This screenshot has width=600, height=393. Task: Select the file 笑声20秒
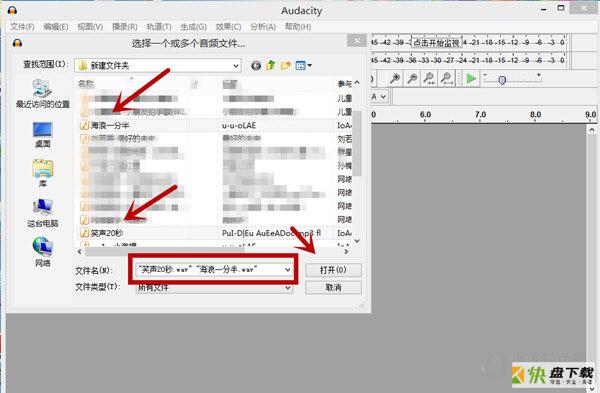(107, 233)
